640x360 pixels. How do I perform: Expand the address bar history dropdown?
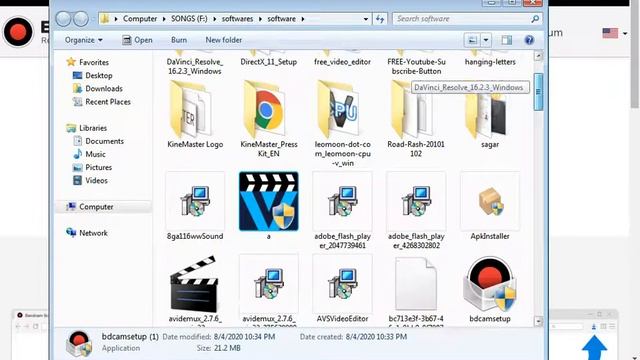click(365, 19)
